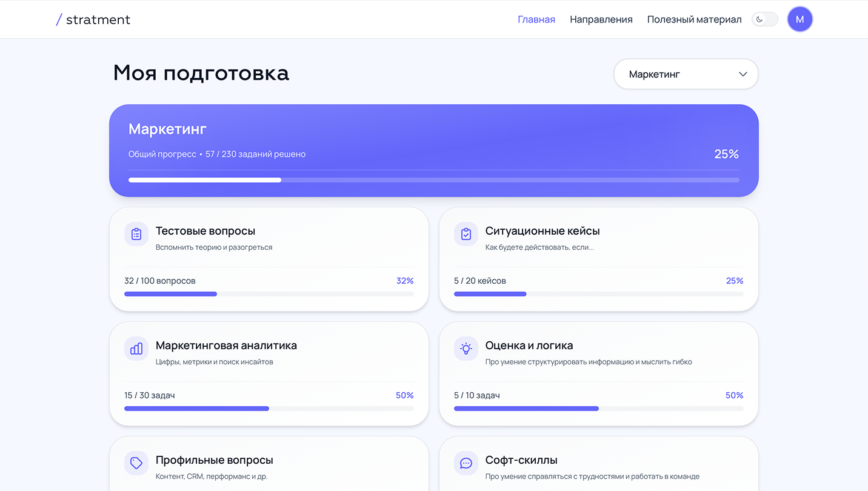Expand the chevron on the direction selector
This screenshot has width=868, height=491.
pyautogui.click(x=742, y=73)
